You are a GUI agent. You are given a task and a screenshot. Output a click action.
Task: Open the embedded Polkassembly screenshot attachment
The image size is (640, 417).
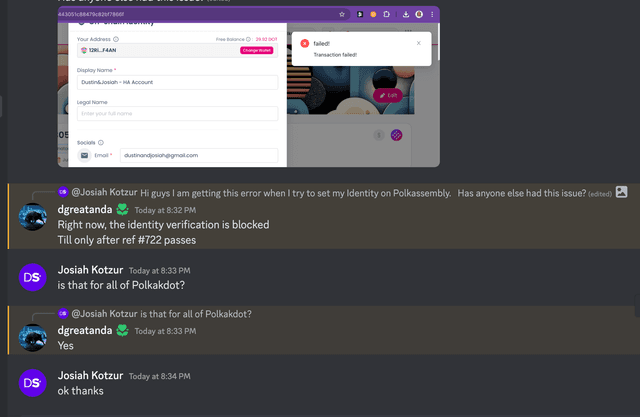point(249,87)
